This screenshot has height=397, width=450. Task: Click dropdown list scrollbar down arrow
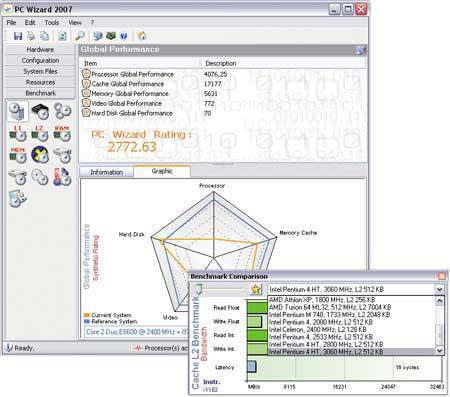coord(440,350)
